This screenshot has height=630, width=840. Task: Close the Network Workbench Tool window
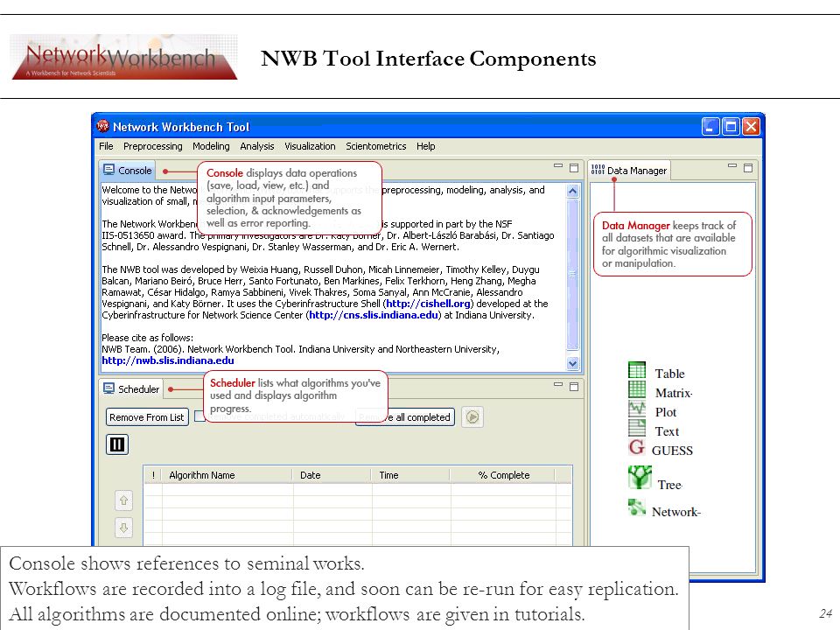751,127
